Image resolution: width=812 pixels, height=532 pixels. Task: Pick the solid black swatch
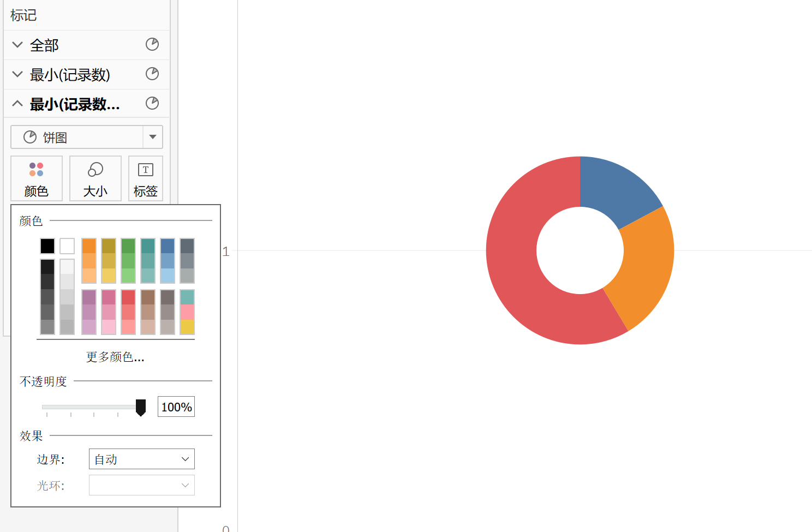tap(47, 246)
